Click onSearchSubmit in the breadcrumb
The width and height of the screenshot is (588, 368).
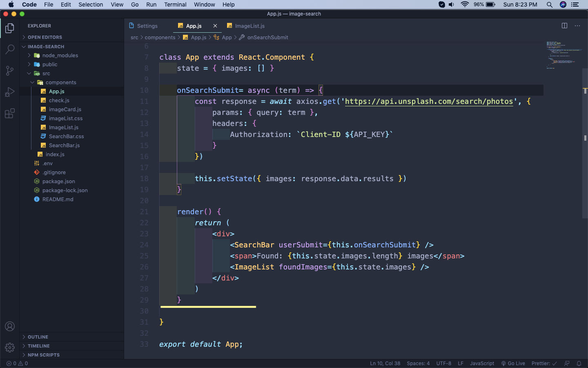tap(267, 37)
